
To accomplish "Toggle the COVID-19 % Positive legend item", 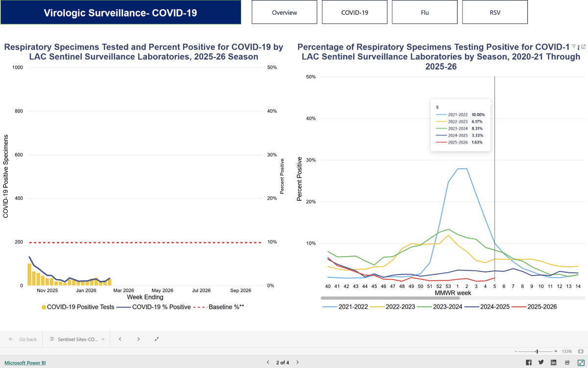I will click(154, 307).
